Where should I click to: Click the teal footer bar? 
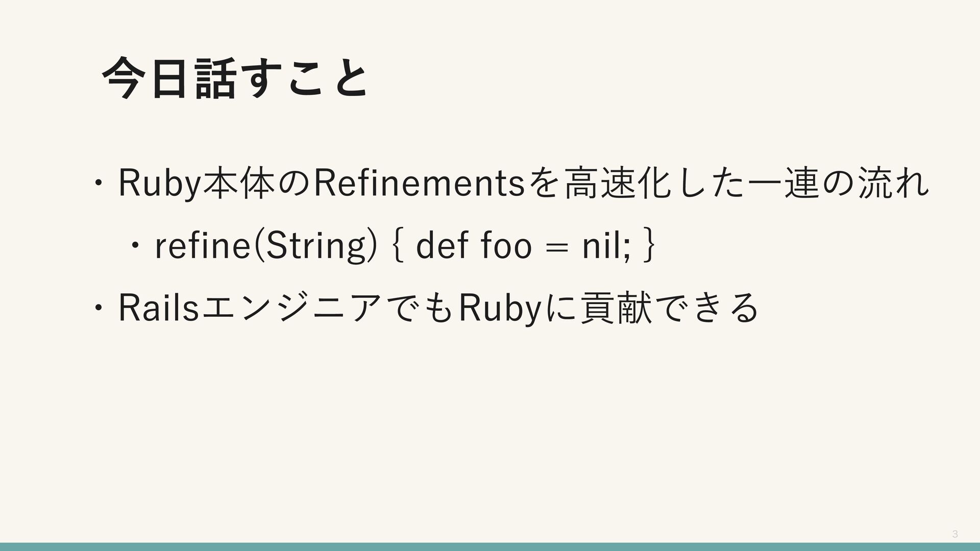click(x=490, y=546)
